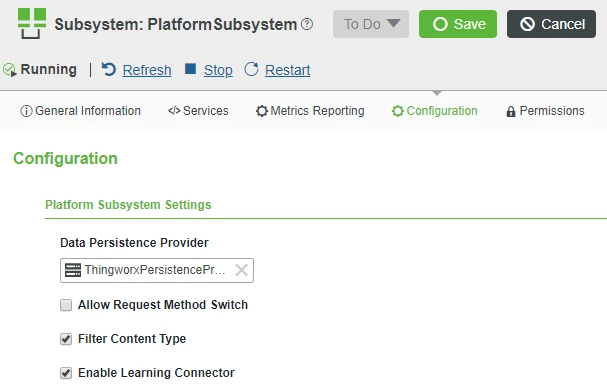This screenshot has width=607, height=391.
Task: Click the Subsystem entity icon
Action: [32, 23]
